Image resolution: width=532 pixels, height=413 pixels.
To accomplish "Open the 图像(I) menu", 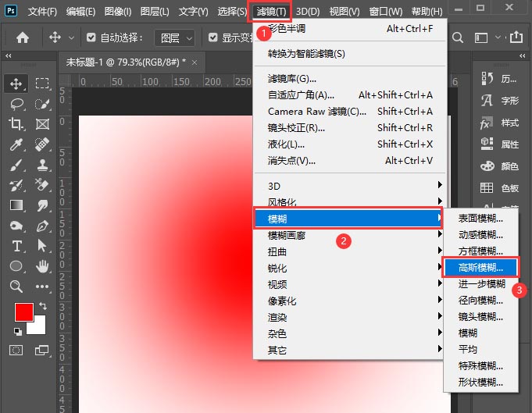I will pos(118,12).
